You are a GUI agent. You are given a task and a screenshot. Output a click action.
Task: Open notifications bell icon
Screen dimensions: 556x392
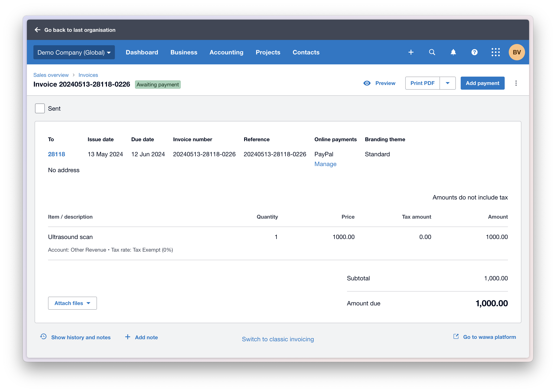(453, 52)
